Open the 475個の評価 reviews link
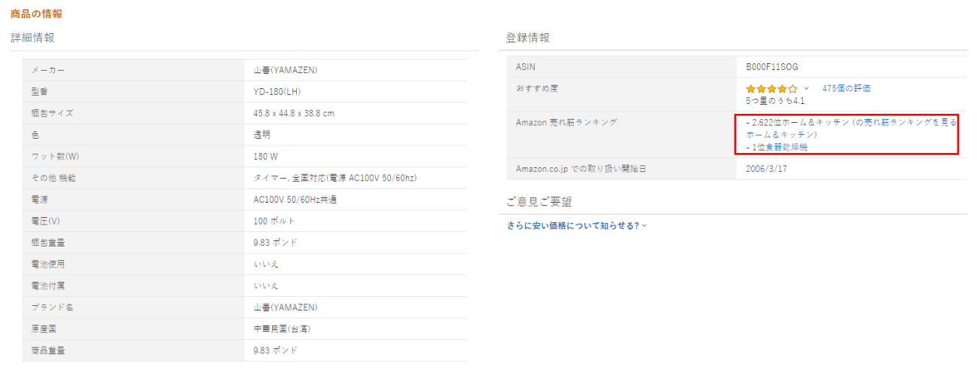 846,88
